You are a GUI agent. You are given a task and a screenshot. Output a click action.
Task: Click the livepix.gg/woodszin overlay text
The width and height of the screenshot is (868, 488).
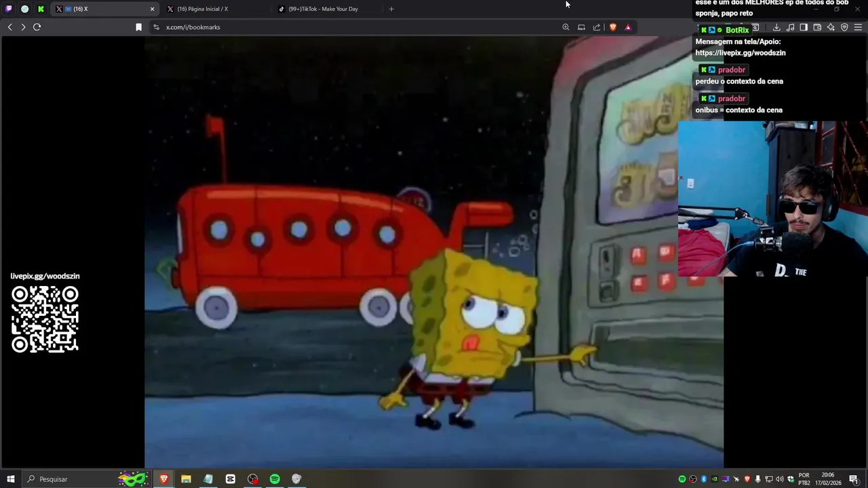click(x=45, y=276)
